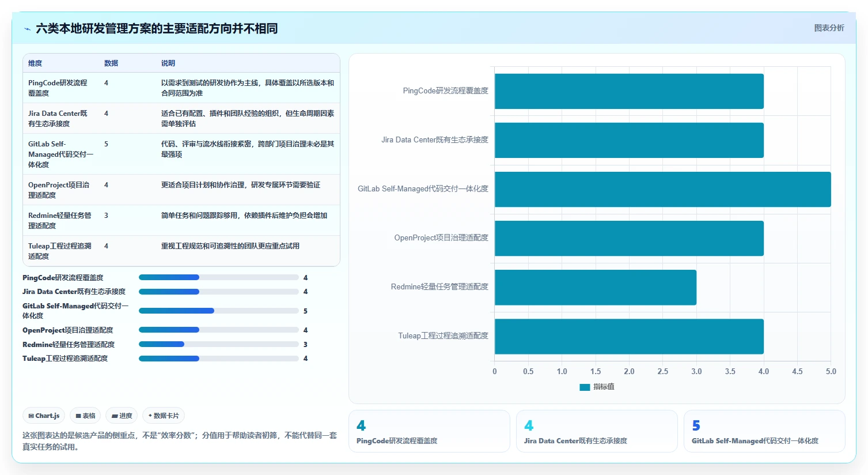This screenshot has width=868, height=475.
Task: Click chart axis label Tuleap工程过程追溯适配度
Action: click(x=443, y=335)
